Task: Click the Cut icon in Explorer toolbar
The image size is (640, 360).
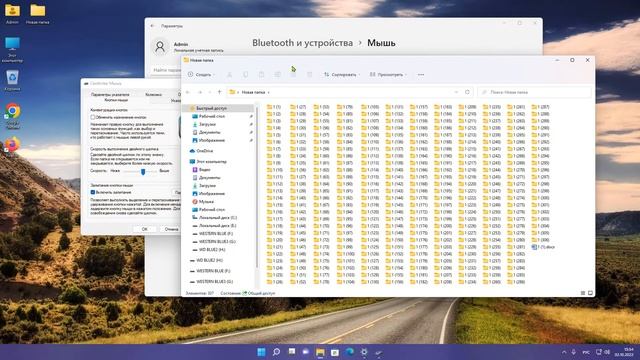Action: pos(229,75)
